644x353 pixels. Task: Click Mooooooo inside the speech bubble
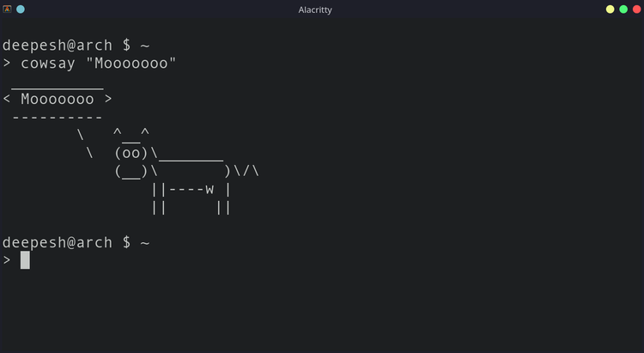pyautogui.click(x=58, y=99)
